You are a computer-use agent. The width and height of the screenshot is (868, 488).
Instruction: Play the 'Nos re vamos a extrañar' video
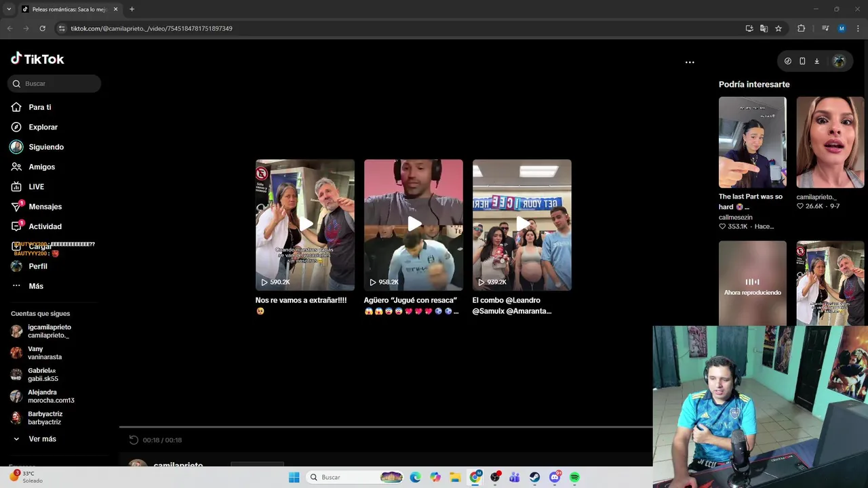click(x=305, y=225)
